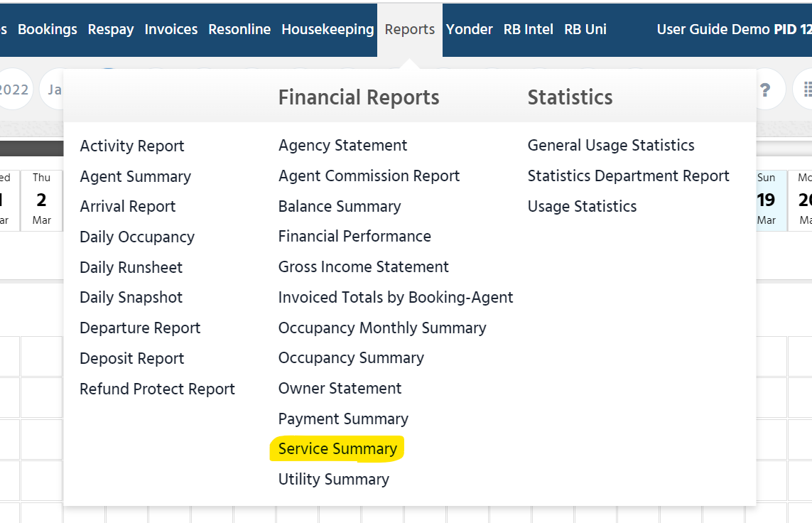Choose Occupancy Monthly Summary report
Viewport: 812px width, 523px height.
pos(381,328)
